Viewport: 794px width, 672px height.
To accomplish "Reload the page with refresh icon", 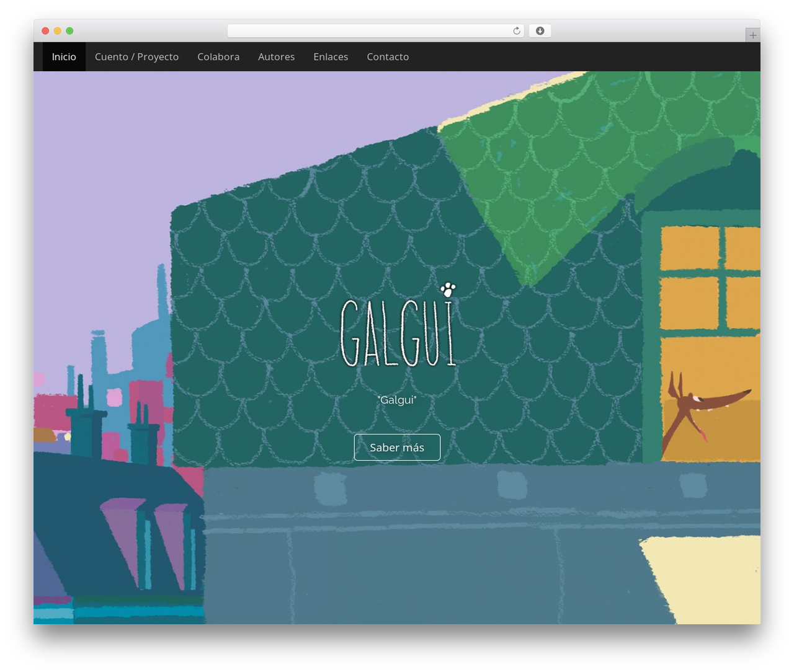I will [516, 31].
